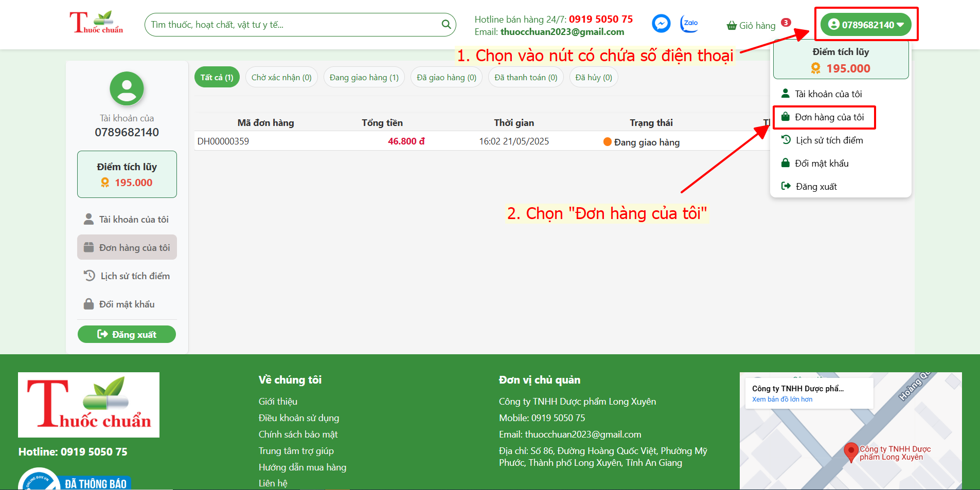Select the user avatar circle in sidebar
This screenshot has width=980, height=490.
pos(127,88)
